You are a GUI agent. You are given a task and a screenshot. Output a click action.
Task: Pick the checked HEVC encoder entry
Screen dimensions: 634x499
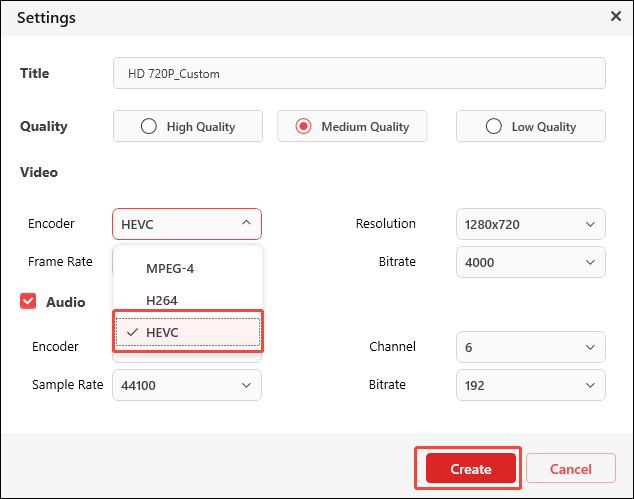point(188,332)
